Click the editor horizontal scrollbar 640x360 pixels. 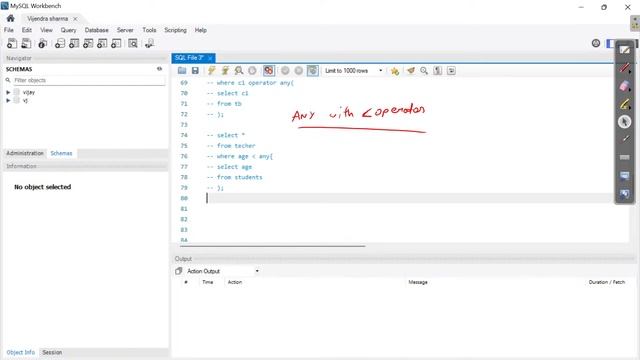click(x=273, y=246)
